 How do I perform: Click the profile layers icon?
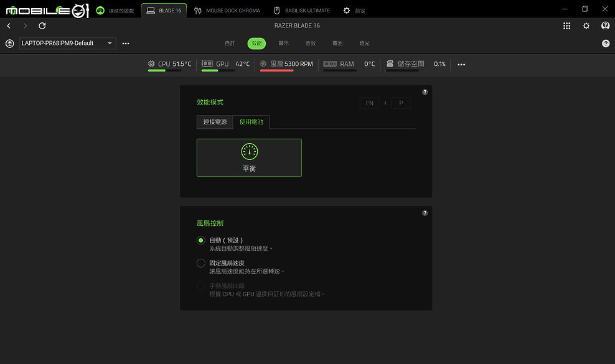click(x=10, y=44)
